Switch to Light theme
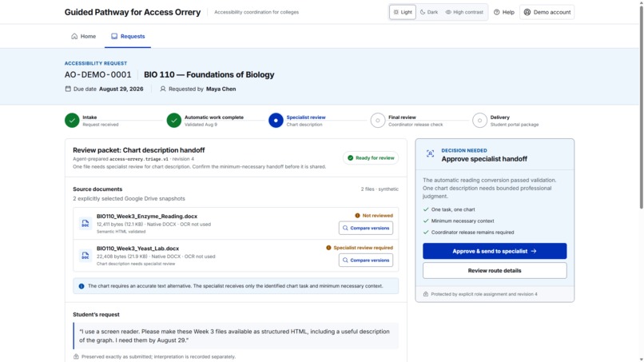 point(403,12)
